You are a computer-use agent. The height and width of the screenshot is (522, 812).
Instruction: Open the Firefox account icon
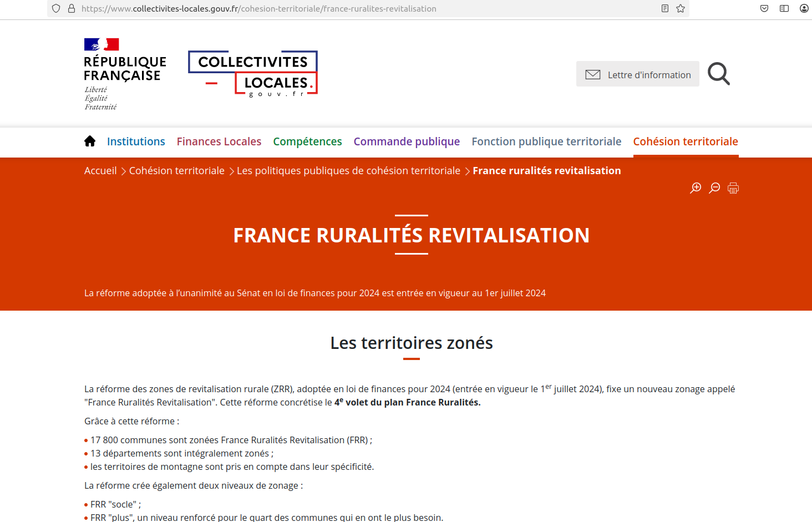click(804, 8)
